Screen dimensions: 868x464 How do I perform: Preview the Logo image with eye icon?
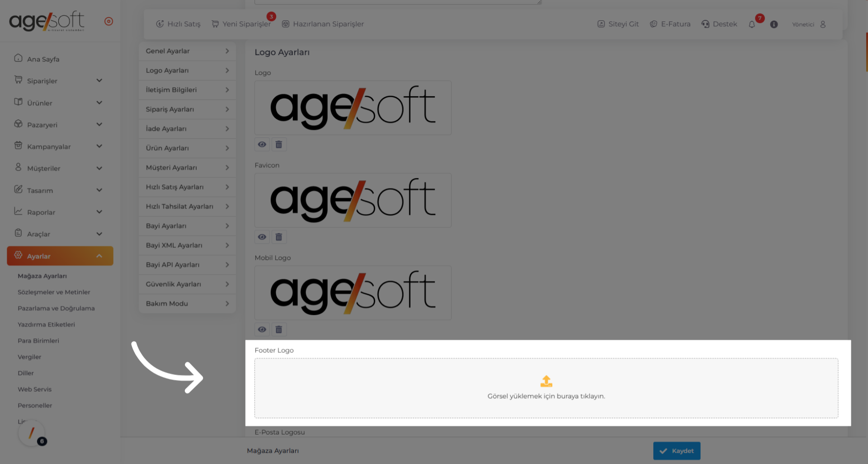(x=262, y=145)
